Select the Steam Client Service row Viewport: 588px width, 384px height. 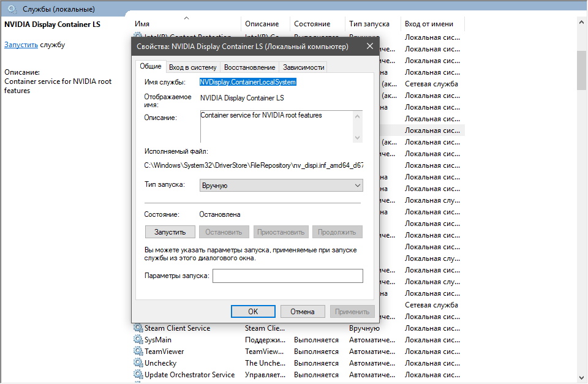(298, 328)
